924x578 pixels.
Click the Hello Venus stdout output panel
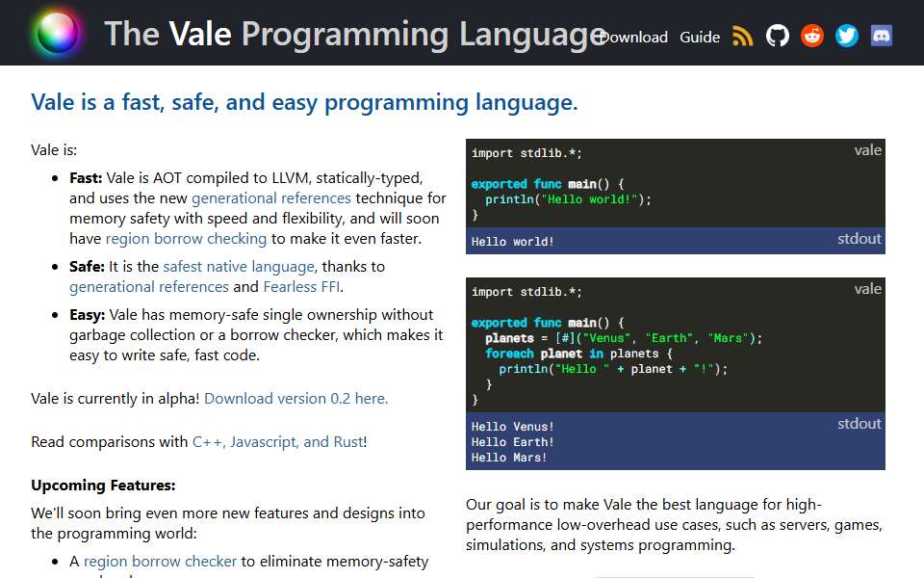coord(676,441)
